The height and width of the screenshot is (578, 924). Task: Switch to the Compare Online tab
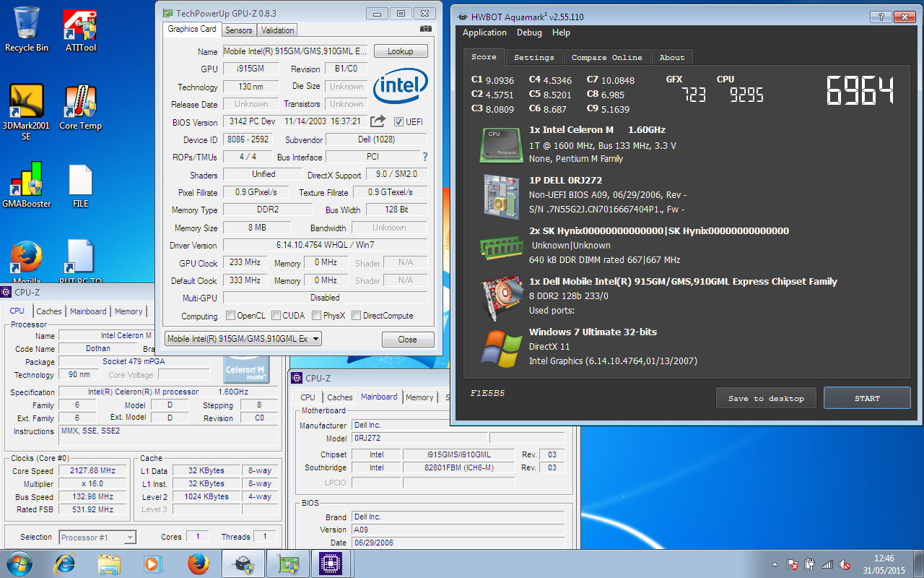[x=606, y=57]
